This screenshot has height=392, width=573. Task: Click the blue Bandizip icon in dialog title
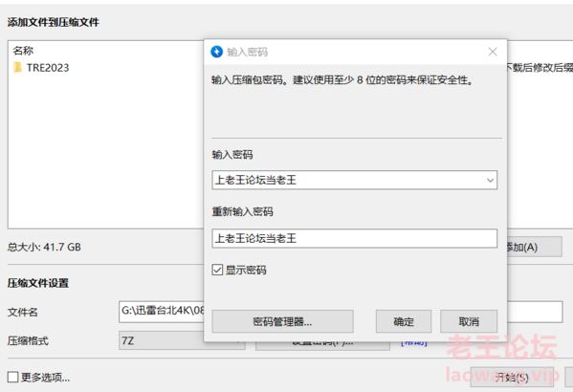(x=217, y=52)
